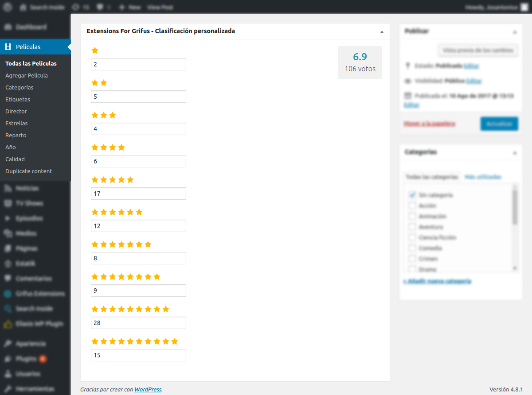Image resolution: width=532 pixels, height=395 pixels.
Task: Focus the ten-star votes field with 15
Action: pyautogui.click(x=138, y=355)
